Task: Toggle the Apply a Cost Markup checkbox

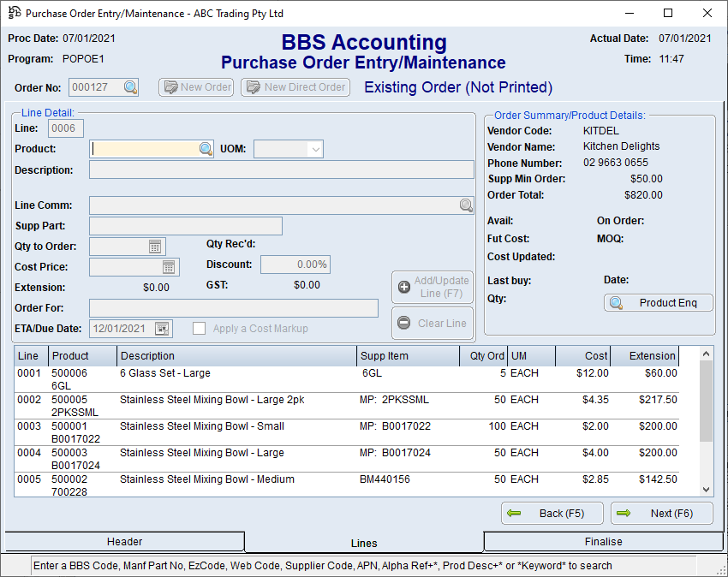Action: [199, 329]
